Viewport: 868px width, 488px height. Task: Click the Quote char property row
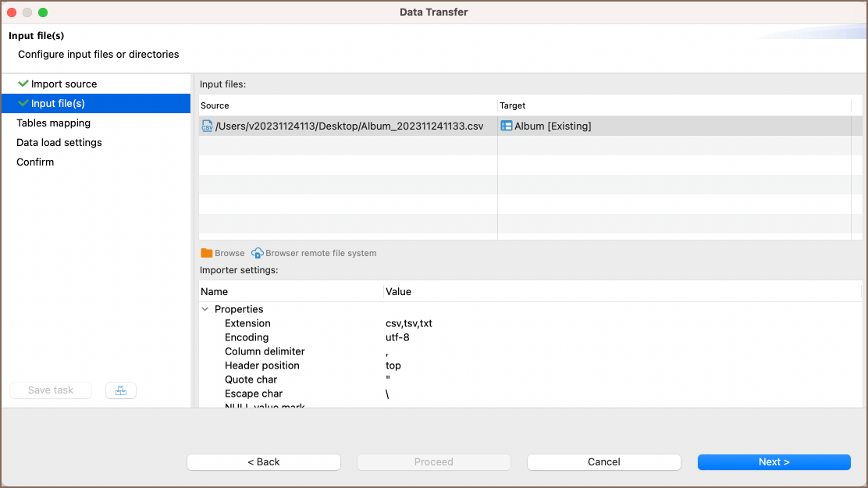tap(251, 379)
